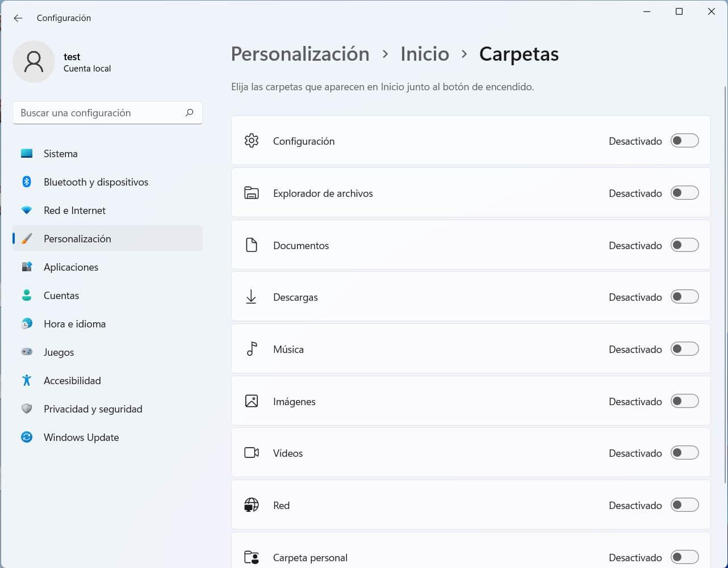Click the Privacidad y seguridad shield icon
728x568 pixels.
click(x=27, y=409)
